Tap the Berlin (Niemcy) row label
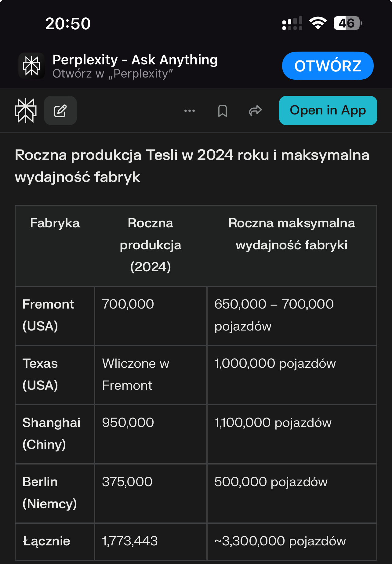Viewport: 392px width, 564px height. pyautogui.click(x=49, y=493)
